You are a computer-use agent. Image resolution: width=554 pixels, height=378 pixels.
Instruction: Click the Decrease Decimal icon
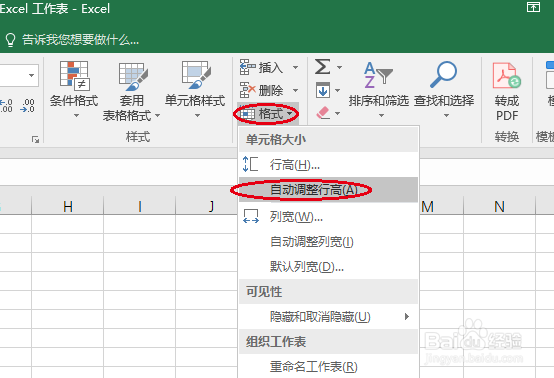tap(28, 106)
